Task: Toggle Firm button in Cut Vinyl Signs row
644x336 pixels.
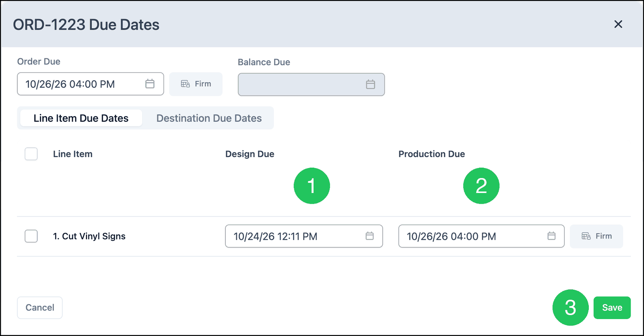Action: [597, 236]
